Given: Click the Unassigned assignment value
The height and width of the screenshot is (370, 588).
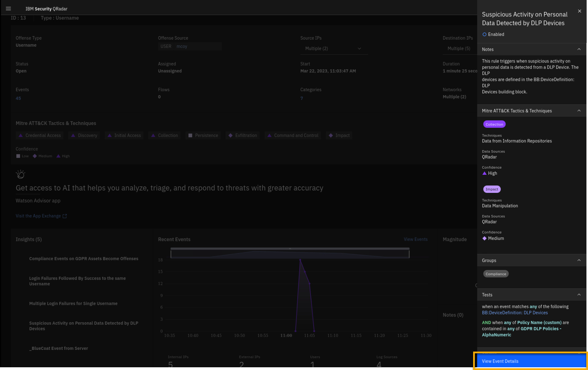Looking at the screenshot, I should [x=170, y=71].
